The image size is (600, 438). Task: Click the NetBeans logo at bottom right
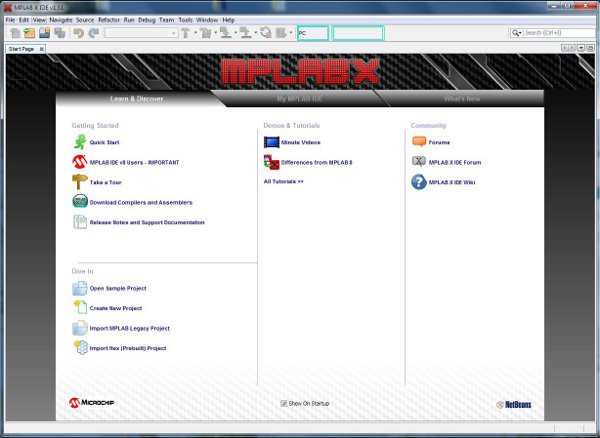(514, 404)
